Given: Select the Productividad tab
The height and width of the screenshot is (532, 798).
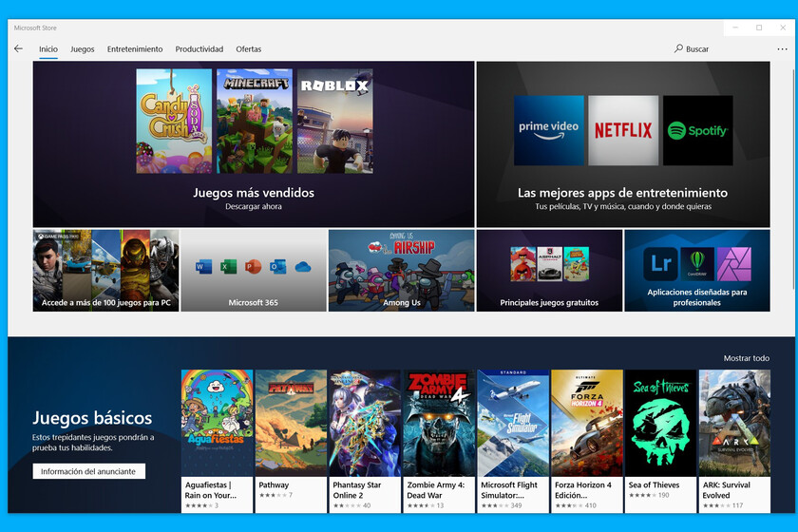Looking at the screenshot, I should 199,48.
